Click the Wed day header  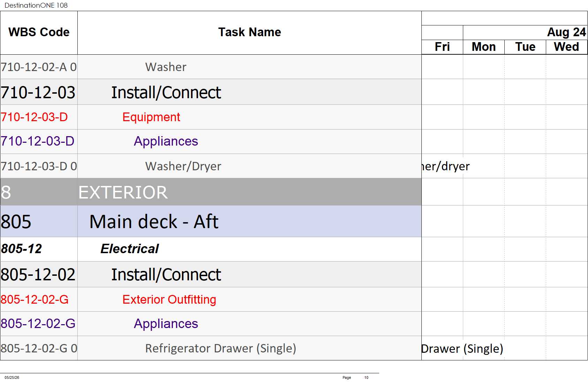pos(566,47)
